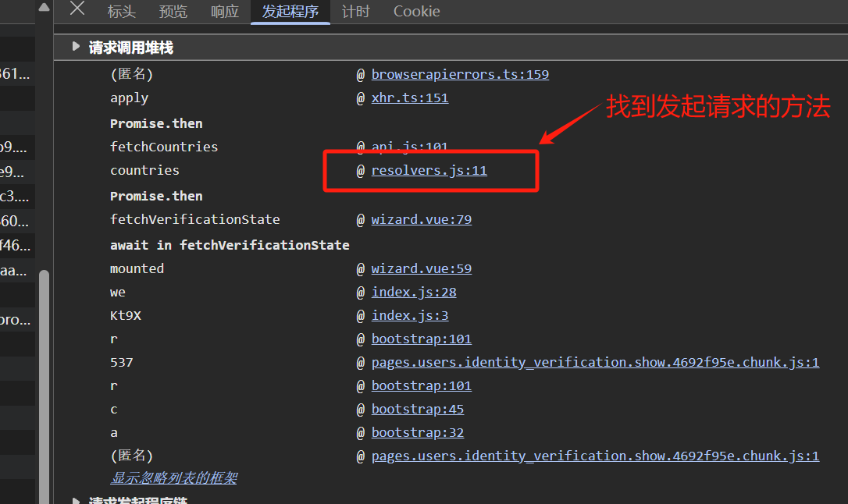Viewport: 848px width, 504px height.
Task: Open the wizard.vue:59 link beside mounted
Action: point(421,269)
